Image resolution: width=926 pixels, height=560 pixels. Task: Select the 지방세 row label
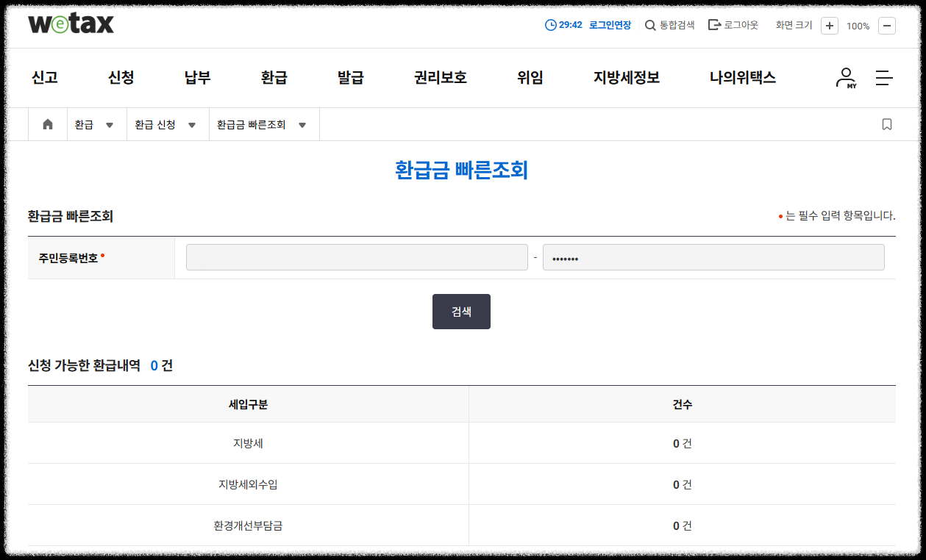point(248,443)
